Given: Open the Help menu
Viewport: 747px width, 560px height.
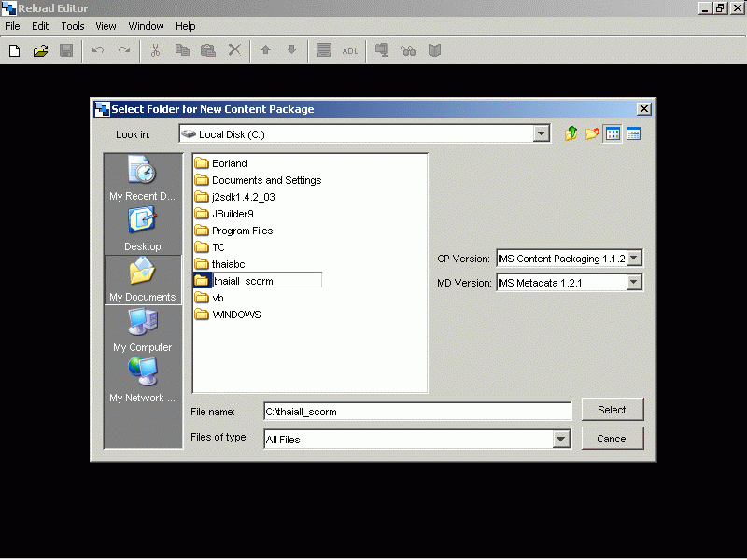Looking at the screenshot, I should click(x=186, y=26).
